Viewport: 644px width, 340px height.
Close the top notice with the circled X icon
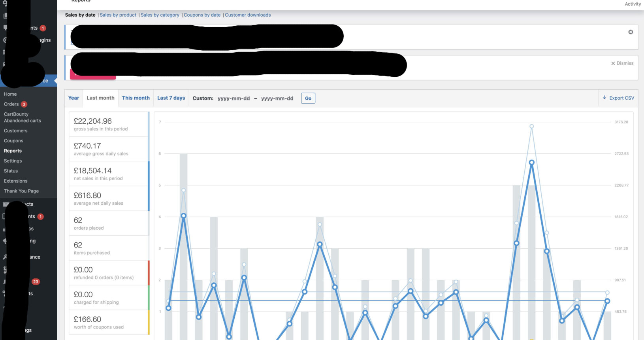pyautogui.click(x=631, y=32)
